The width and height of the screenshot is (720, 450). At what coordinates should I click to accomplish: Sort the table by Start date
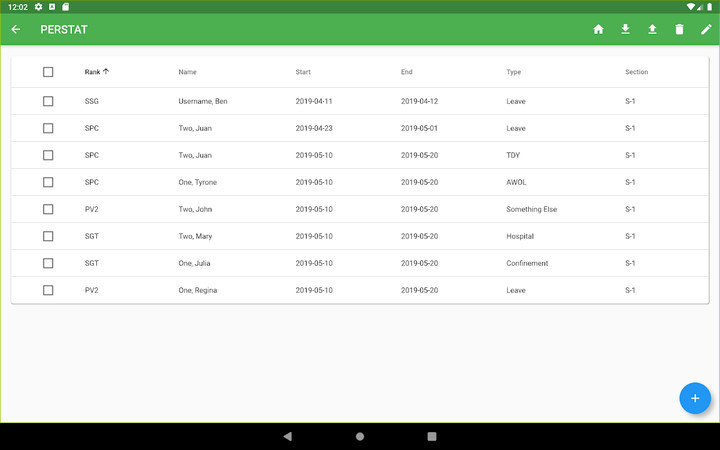point(303,72)
